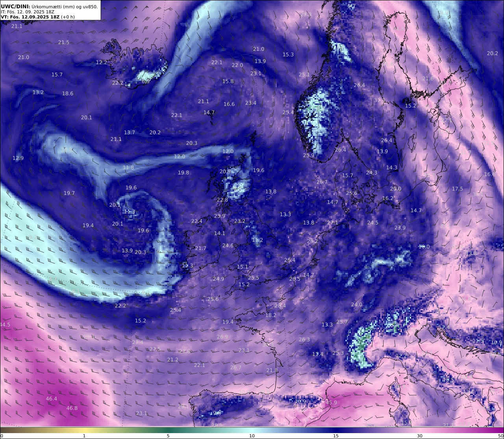Image resolution: width=504 pixels, height=439 pixels.
Task: Click the map value '26.3'
Action: [x=304, y=339]
